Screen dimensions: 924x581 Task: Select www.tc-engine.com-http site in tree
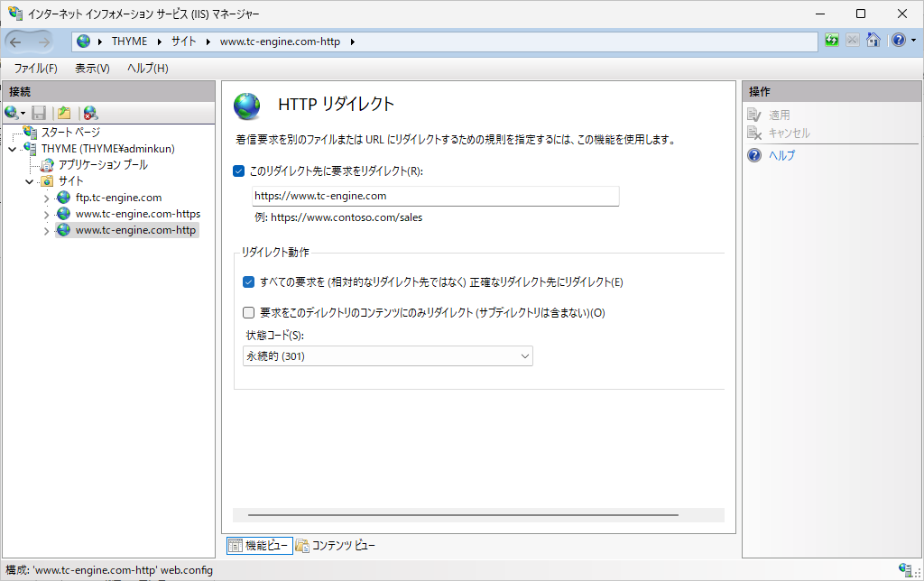pos(135,230)
